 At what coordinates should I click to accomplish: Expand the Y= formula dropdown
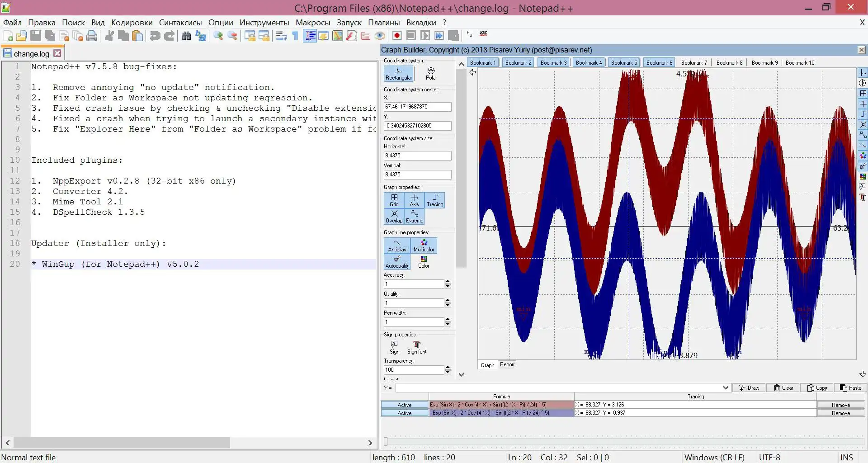726,388
